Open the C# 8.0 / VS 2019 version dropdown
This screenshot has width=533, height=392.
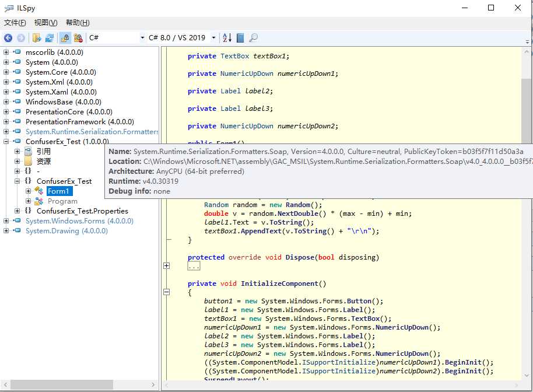tap(182, 38)
